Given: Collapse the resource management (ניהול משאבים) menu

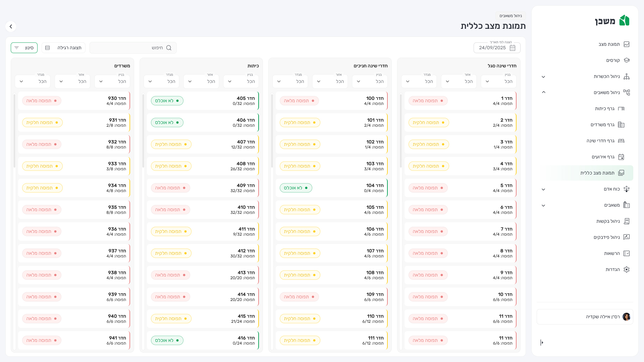Looking at the screenshot, I should click(543, 92).
